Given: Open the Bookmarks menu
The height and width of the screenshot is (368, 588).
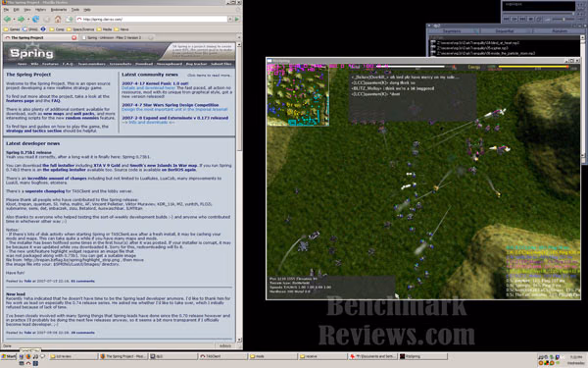Looking at the screenshot, I should [59, 10].
